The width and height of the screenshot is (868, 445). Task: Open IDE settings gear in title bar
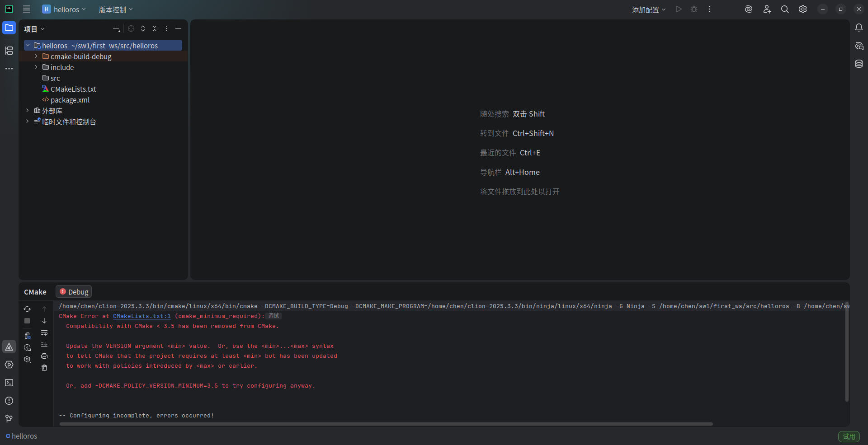point(803,9)
